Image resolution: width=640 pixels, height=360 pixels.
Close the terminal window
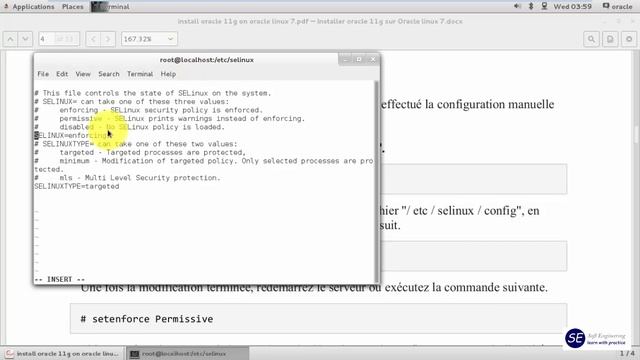[373, 60]
